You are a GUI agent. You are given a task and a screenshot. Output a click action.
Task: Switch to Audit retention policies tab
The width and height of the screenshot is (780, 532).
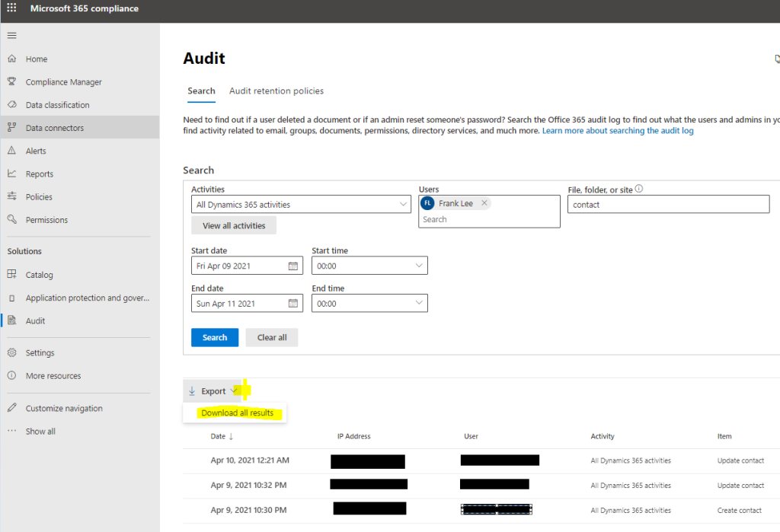[277, 91]
